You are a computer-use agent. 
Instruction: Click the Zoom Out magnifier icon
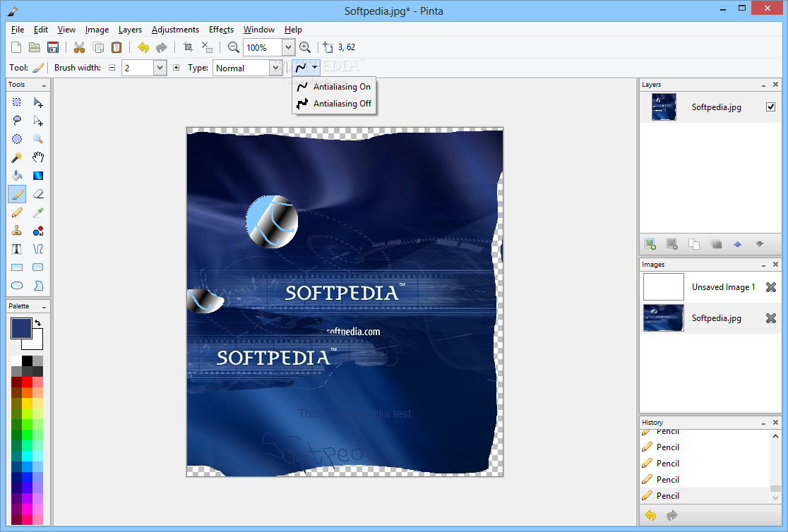[233, 47]
